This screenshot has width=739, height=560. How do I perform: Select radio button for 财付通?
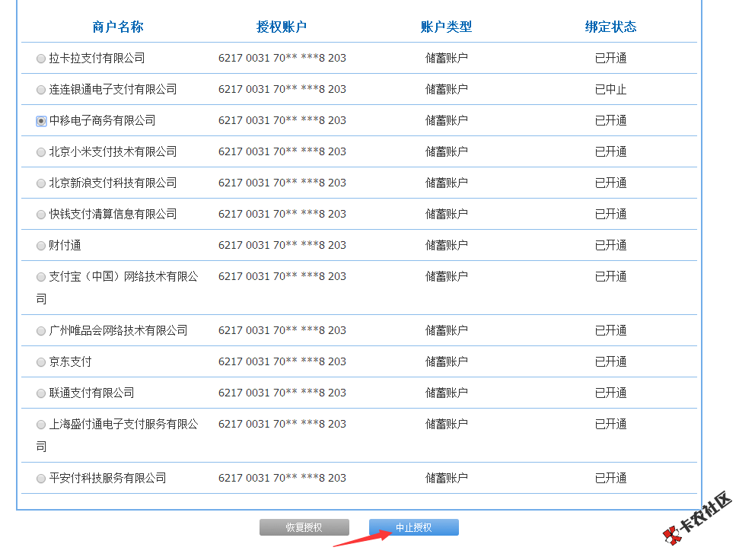click(x=41, y=246)
